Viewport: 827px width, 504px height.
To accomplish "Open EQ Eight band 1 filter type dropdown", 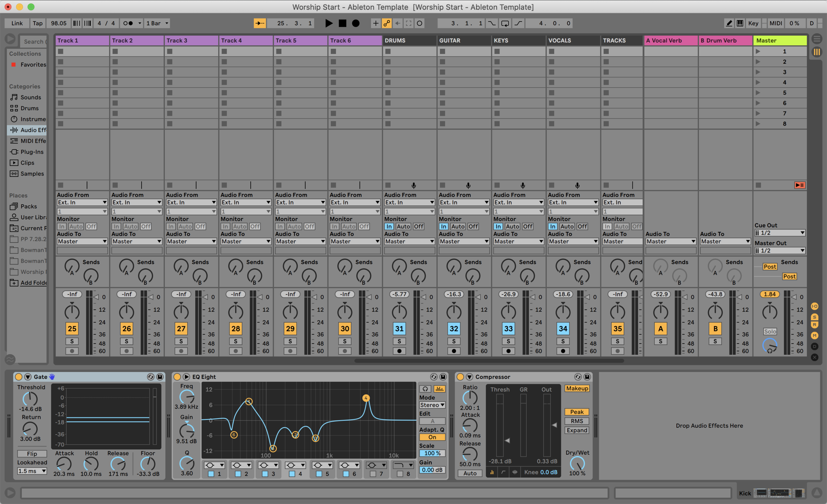I will tap(214, 465).
